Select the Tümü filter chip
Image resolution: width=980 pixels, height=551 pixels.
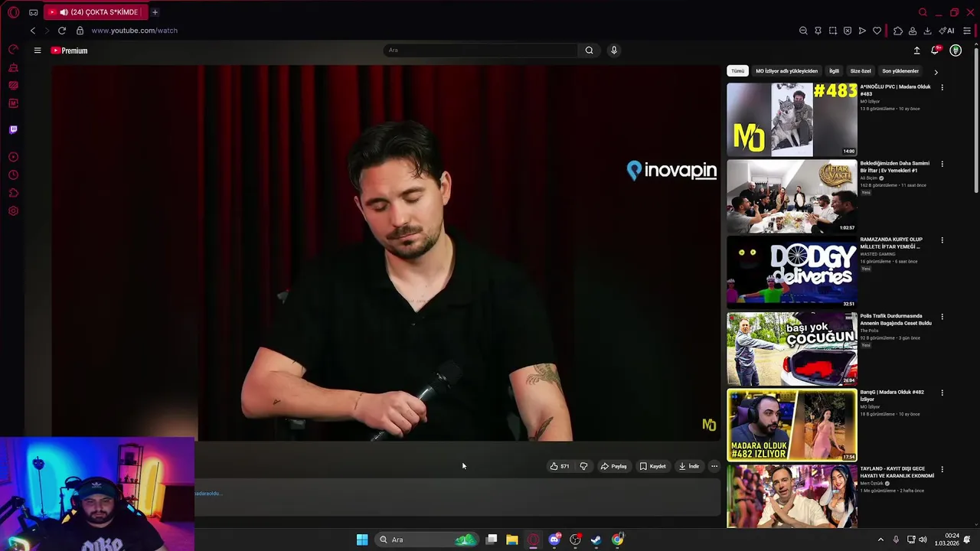click(x=737, y=71)
